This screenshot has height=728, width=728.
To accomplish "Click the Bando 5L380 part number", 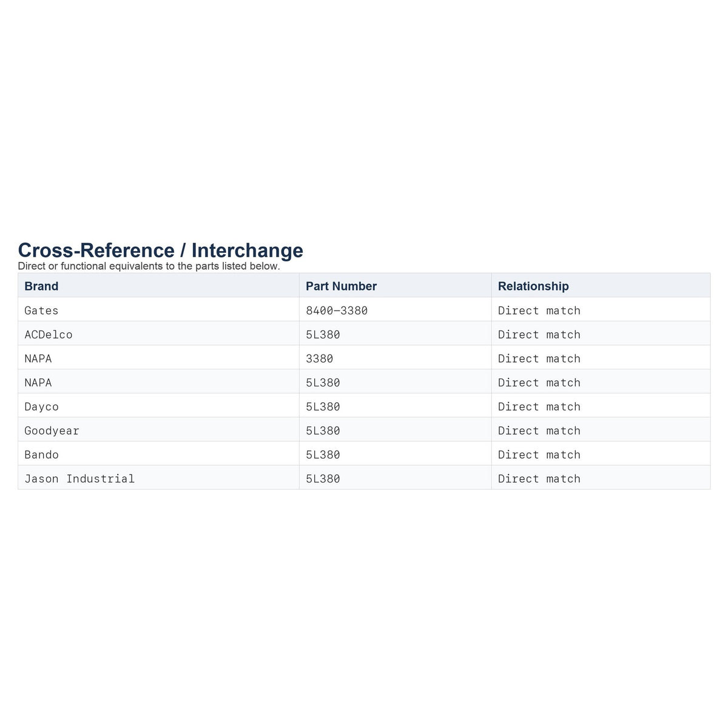I will click(x=395, y=454).
